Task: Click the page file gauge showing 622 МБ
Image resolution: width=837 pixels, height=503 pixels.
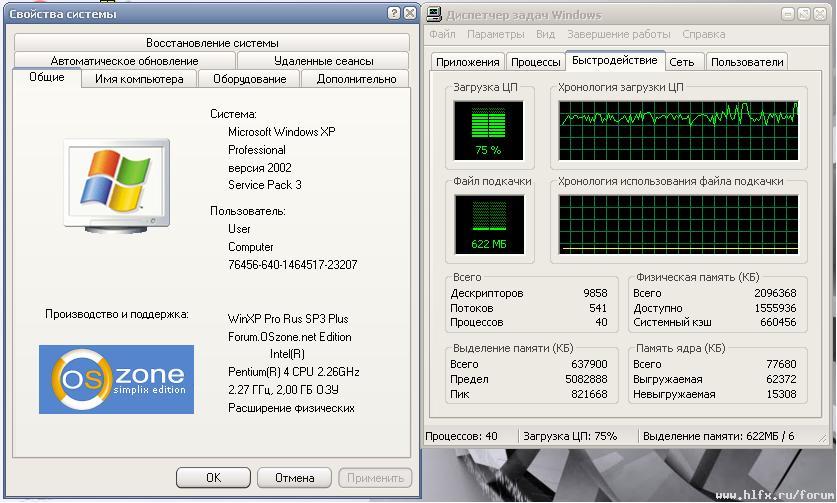Action: click(x=488, y=224)
